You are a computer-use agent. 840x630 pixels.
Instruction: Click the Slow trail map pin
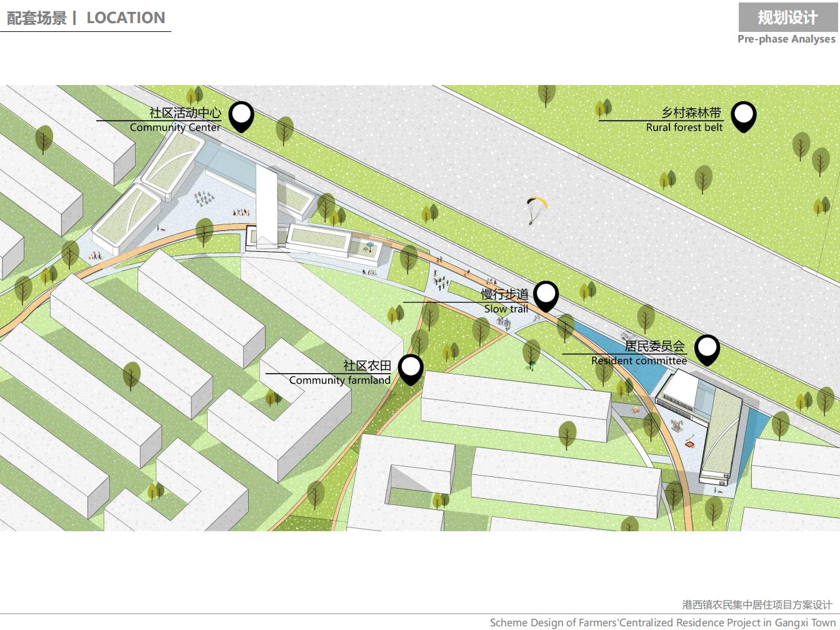click(x=546, y=296)
